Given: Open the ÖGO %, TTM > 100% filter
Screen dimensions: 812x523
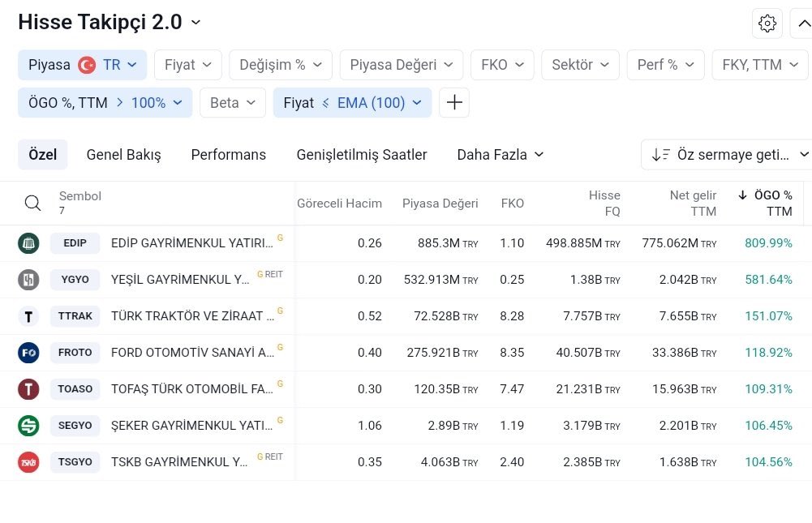Looking at the screenshot, I should [105, 102].
